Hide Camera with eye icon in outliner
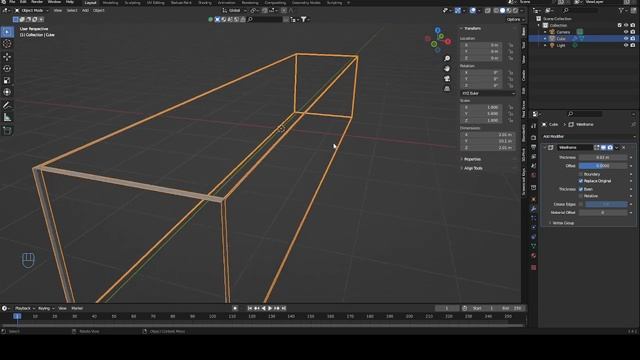This screenshot has width=640, height=360. click(x=626, y=32)
